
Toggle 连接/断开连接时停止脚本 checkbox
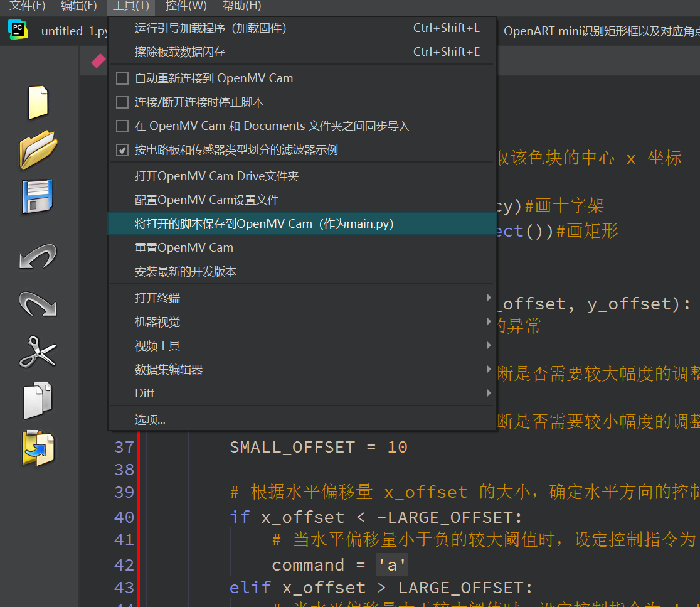(x=122, y=102)
